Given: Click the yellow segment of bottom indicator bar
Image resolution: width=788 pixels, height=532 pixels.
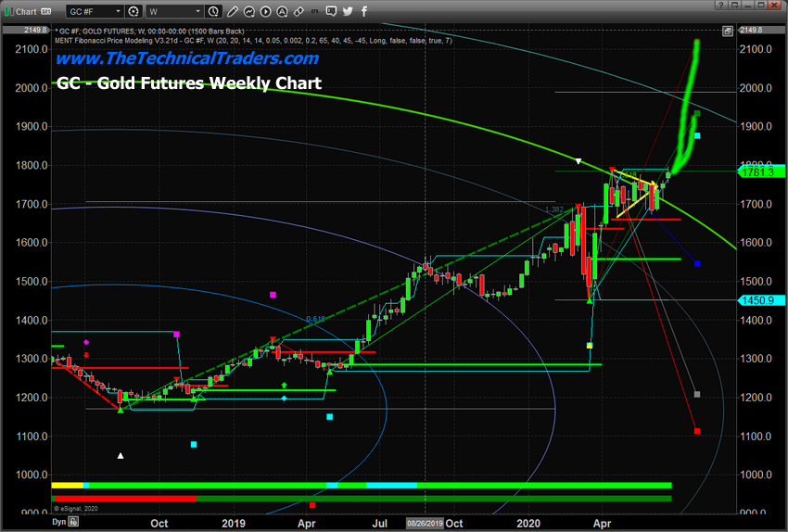Looking at the screenshot, I should pyautogui.click(x=68, y=486).
